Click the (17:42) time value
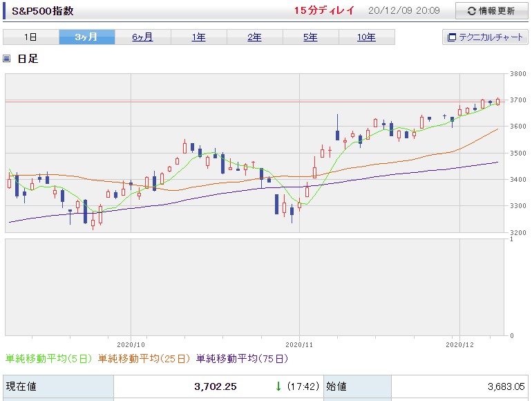The image size is (532, 401). (x=303, y=386)
